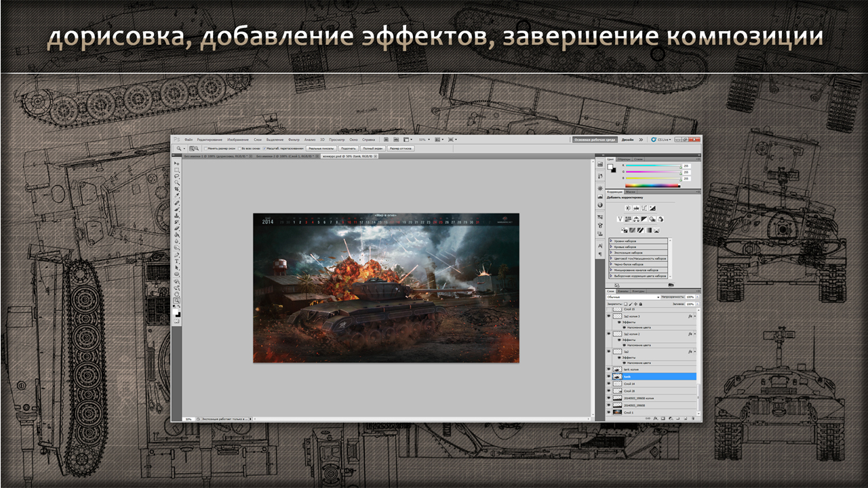Expand 'Кривые наборов' presets
This screenshot has width=868, height=488.
[611, 247]
